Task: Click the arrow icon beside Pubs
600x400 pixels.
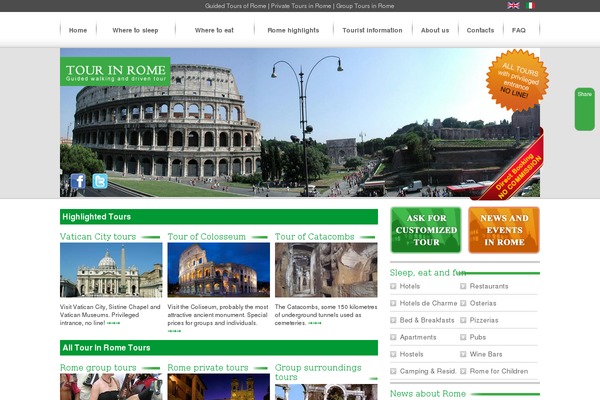Action: (x=463, y=337)
